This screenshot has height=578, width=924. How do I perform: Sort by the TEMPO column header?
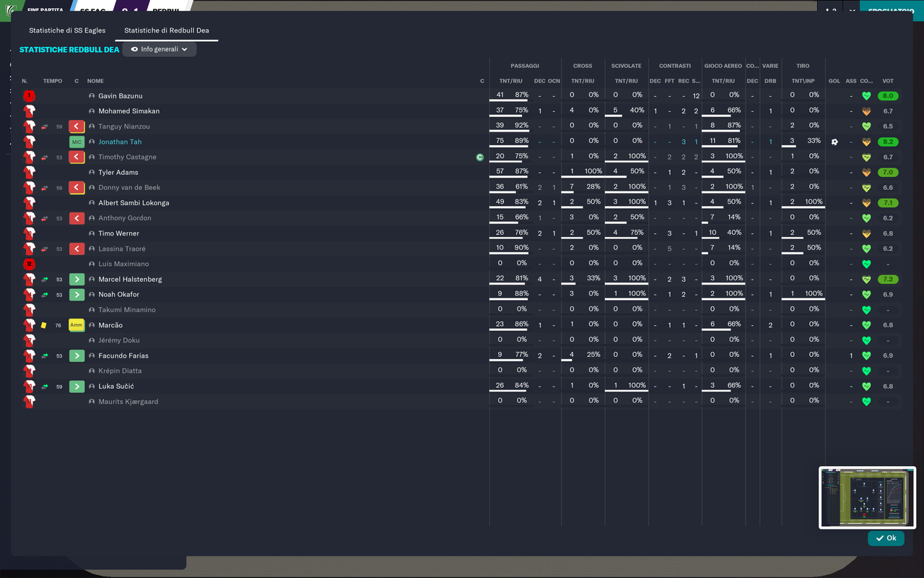click(53, 81)
